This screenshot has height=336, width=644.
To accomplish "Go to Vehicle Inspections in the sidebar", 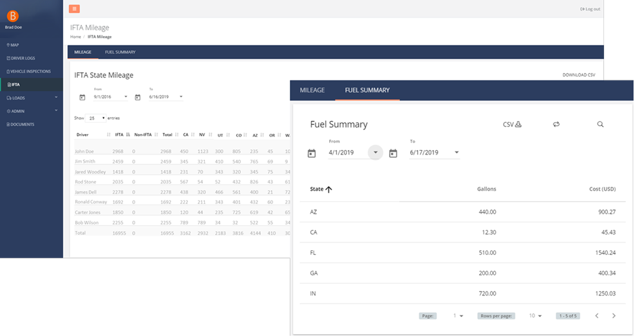I will [x=29, y=71].
